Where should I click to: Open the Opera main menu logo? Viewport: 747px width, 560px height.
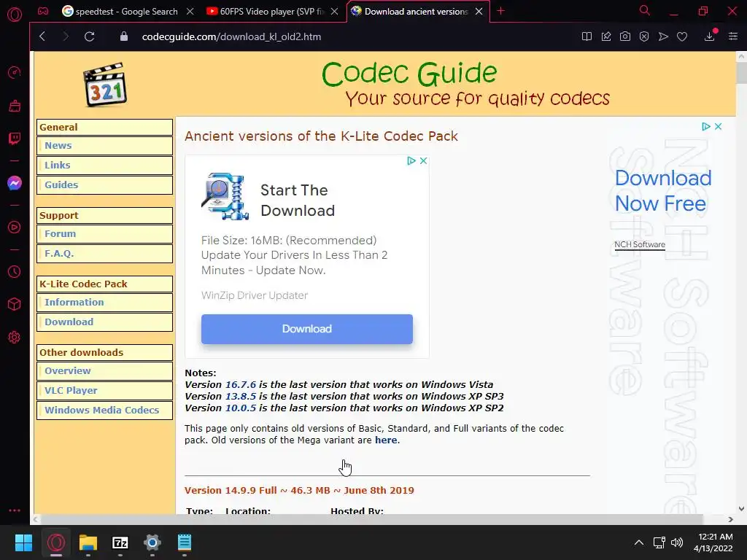pyautogui.click(x=15, y=15)
